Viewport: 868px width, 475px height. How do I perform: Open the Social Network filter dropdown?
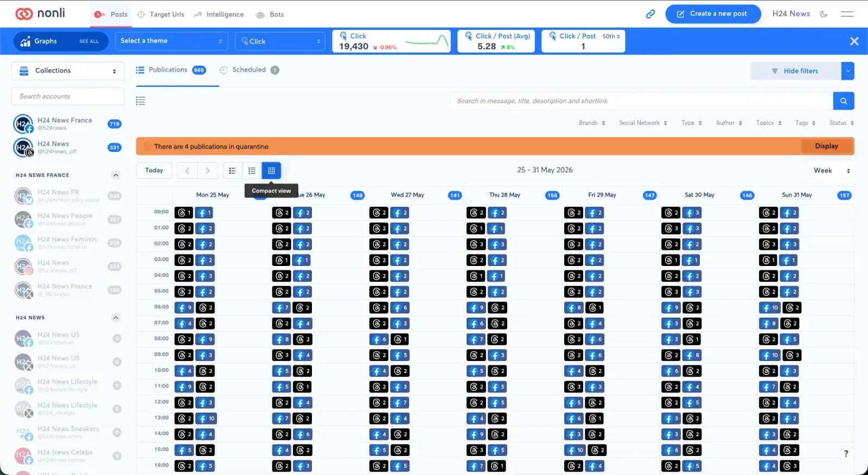[643, 123]
